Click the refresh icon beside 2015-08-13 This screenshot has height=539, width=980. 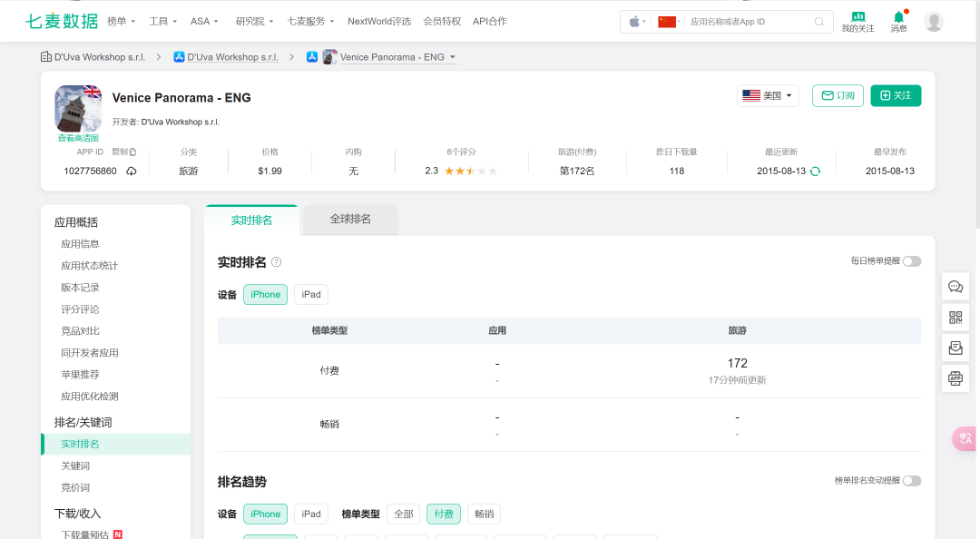815,171
